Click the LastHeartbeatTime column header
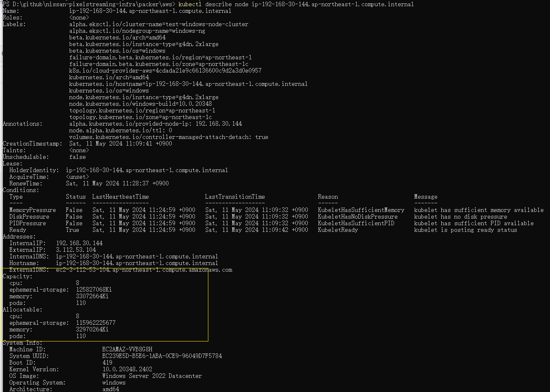Image resolution: width=550 pixels, height=392 pixels. [x=120, y=197]
